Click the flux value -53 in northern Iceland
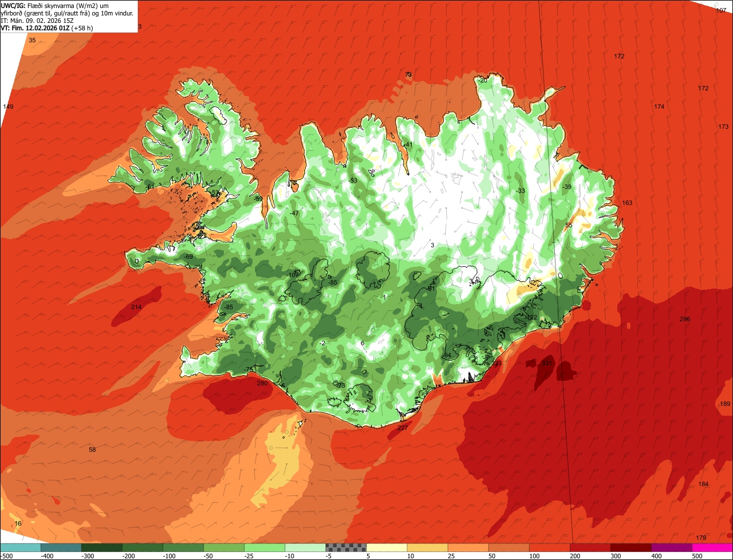Viewport: 733px width, 560px height. click(x=353, y=180)
